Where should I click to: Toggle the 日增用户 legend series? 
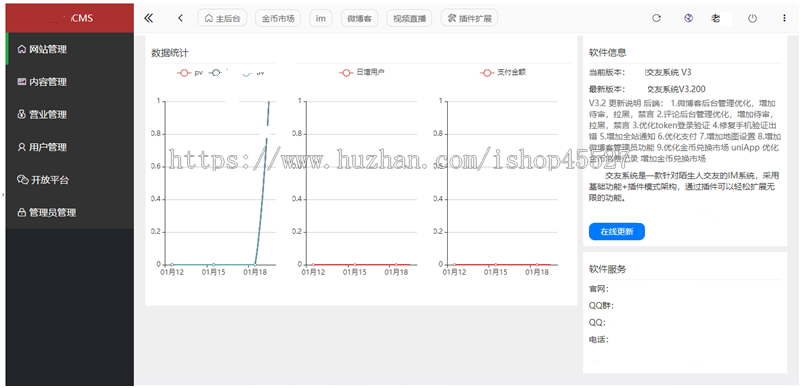click(362, 73)
